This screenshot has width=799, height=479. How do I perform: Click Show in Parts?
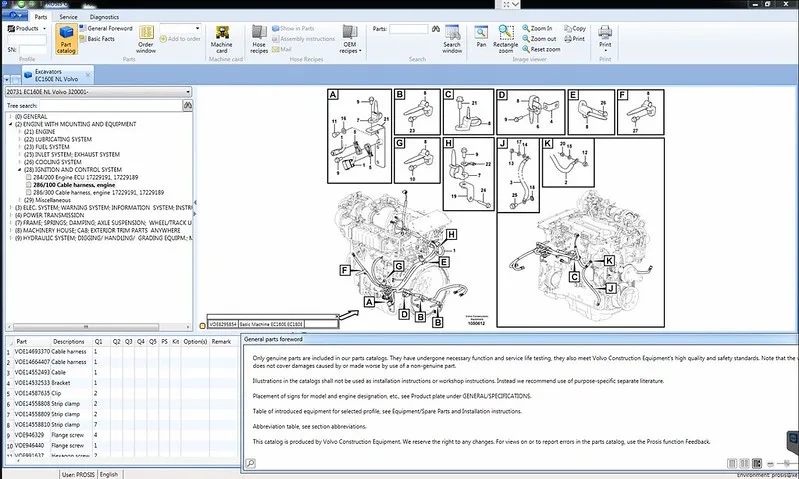[293, 29]
